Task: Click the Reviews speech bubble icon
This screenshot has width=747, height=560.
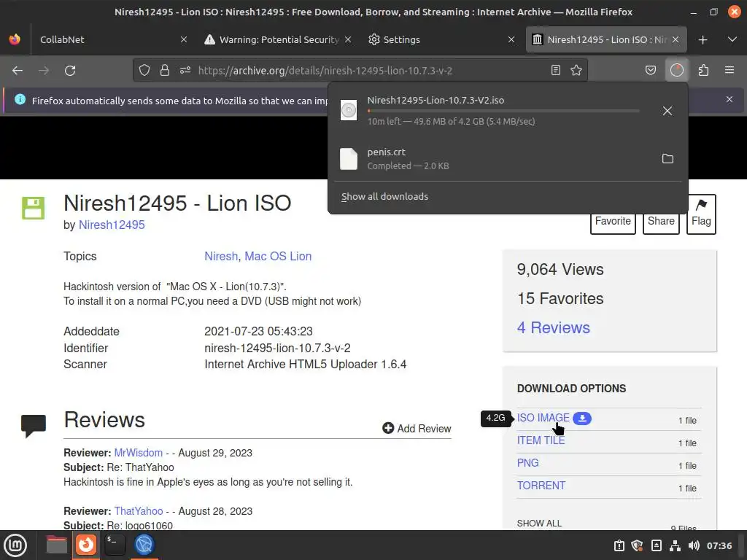Action: click(34, 426)
